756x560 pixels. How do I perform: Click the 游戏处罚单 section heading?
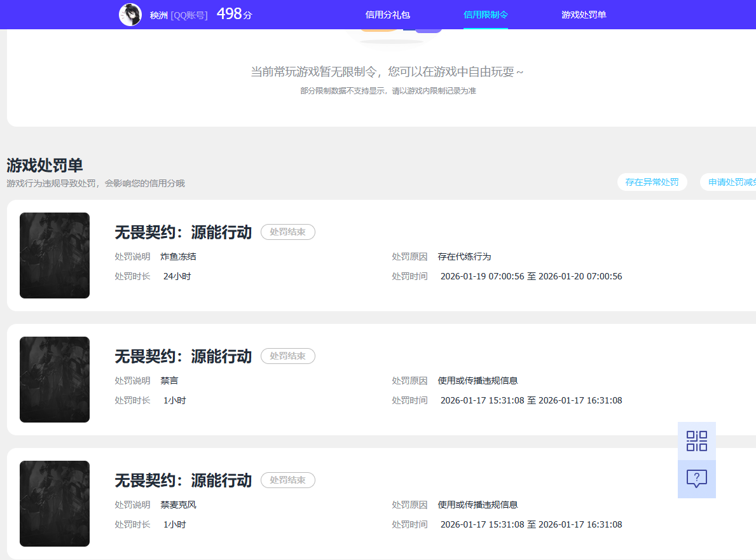click(x=45, y=165)
